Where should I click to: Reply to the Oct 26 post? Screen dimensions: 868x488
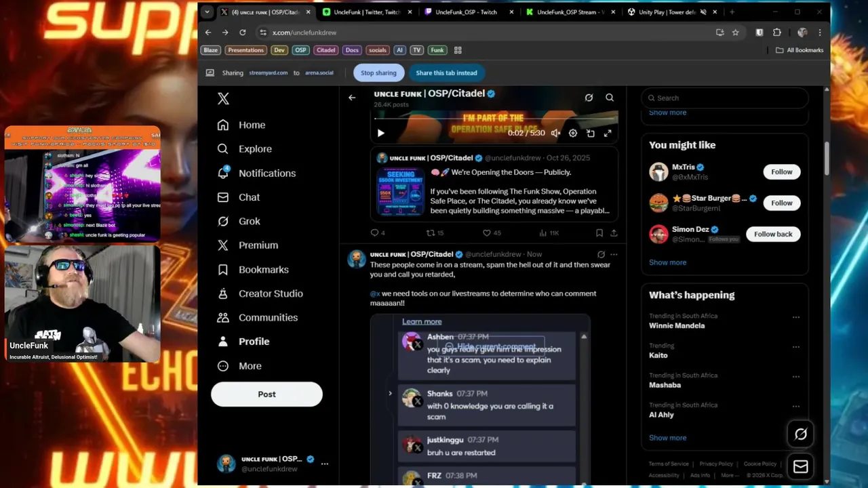click(378, 233)
